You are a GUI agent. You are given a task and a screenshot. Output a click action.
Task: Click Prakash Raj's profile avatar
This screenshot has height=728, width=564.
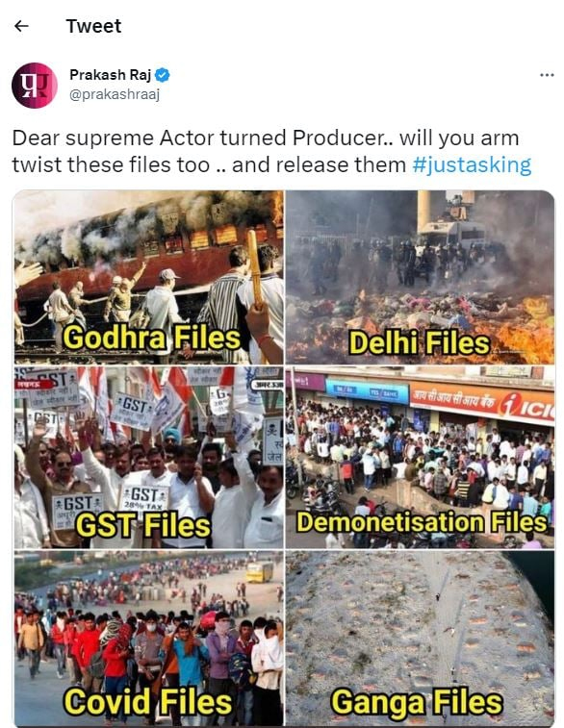click(35, 86)
